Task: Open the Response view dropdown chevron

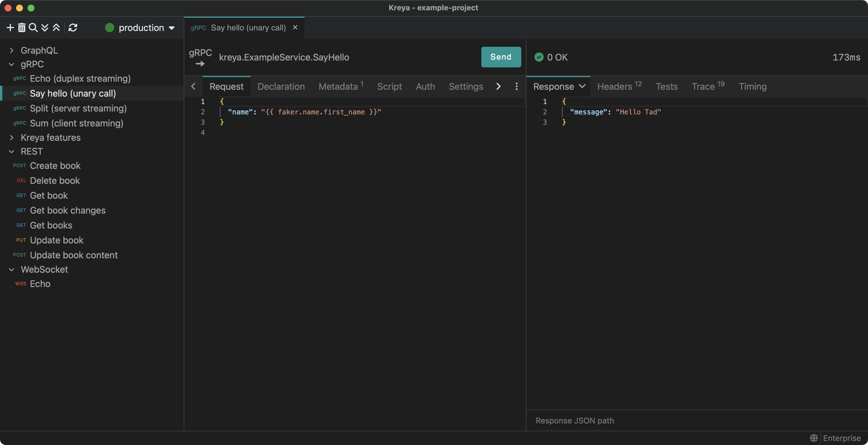Action: pos(582,86)
